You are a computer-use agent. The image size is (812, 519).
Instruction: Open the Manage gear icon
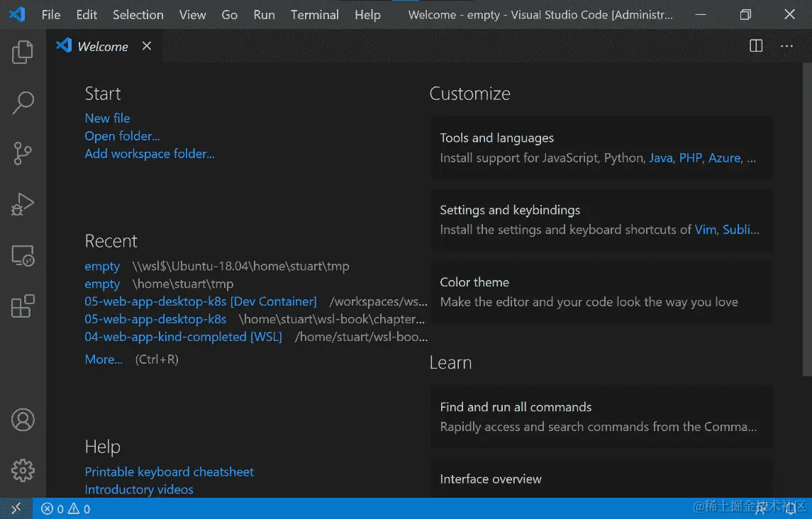[x=22, y=469]
